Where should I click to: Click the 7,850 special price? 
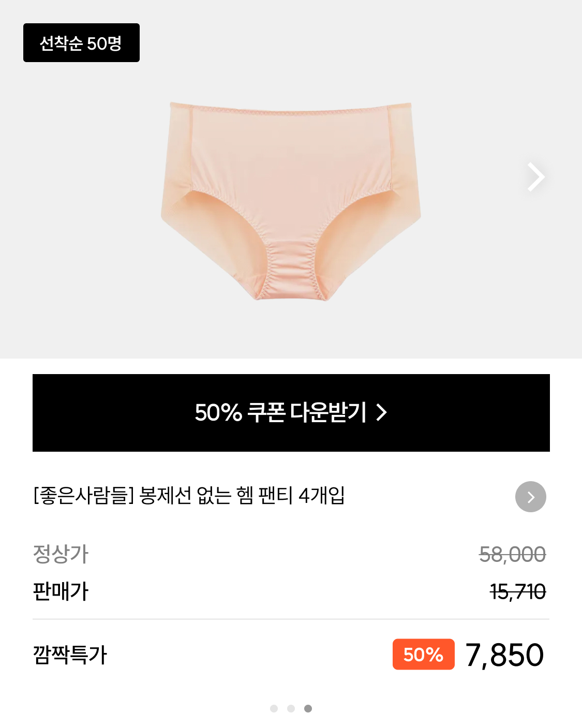tap(504, 655)
